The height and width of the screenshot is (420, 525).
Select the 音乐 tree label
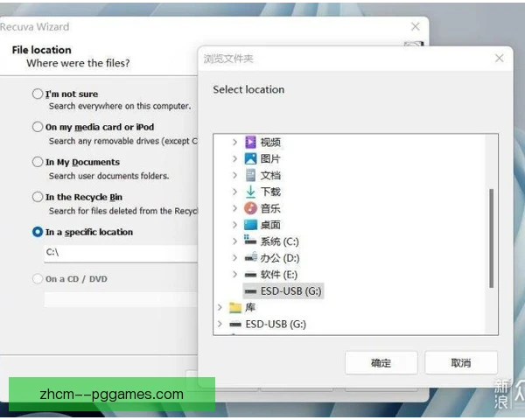(270, 208)
